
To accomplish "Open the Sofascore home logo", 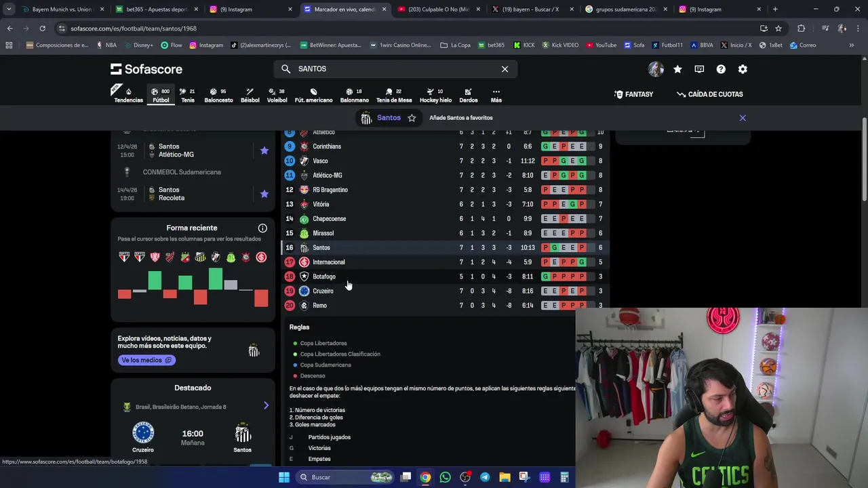I will pos(146,69).
